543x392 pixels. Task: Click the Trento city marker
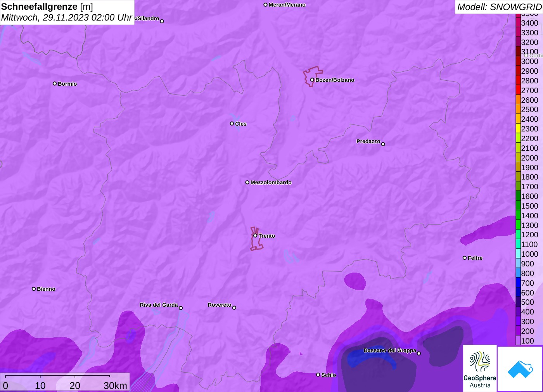255,235
